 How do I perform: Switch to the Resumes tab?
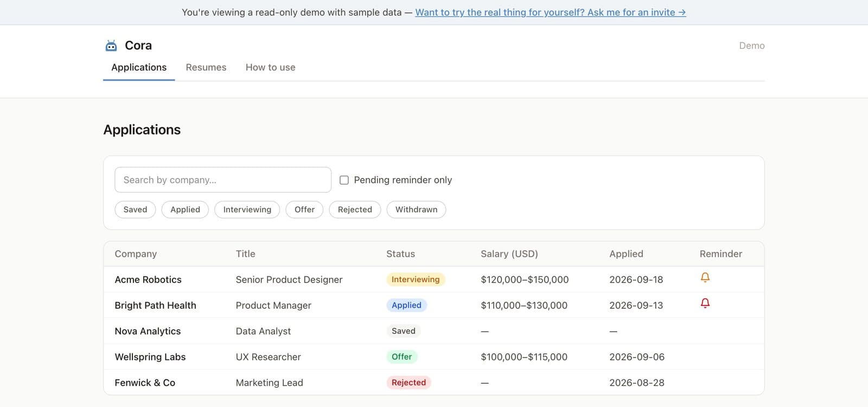point(206,67)
